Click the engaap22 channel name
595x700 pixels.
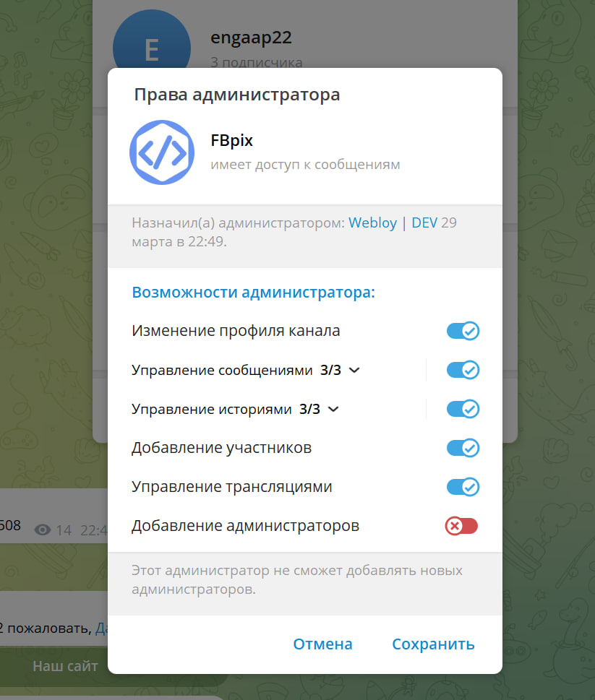pos(251,38)
